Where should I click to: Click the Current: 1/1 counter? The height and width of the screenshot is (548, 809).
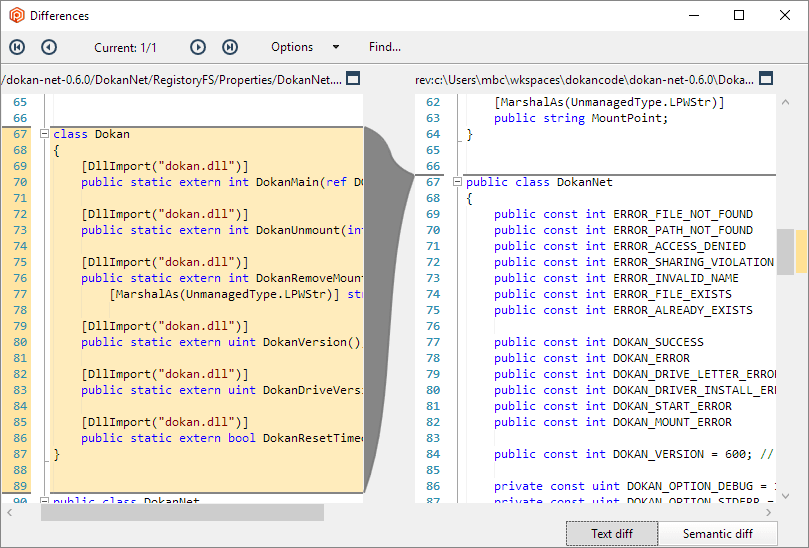125,48
